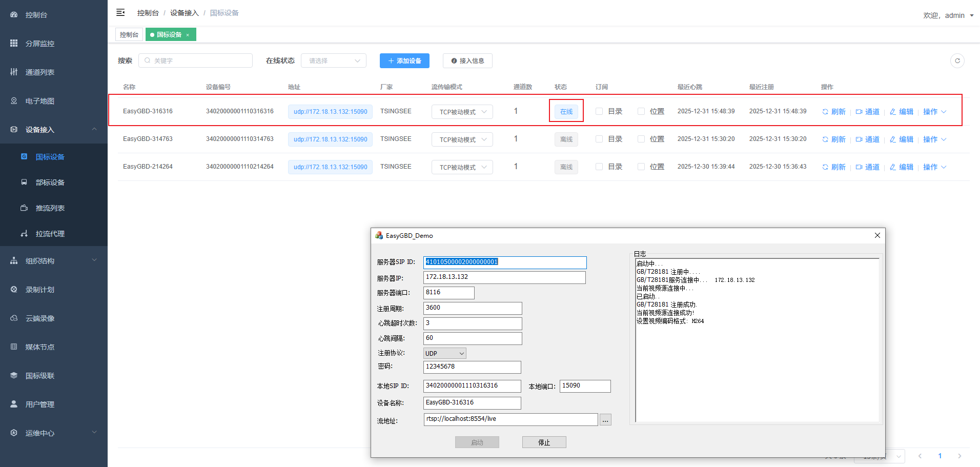Tick 位置 subscription for EasyGBD-316316
The image size is (980, 467).
641,111
